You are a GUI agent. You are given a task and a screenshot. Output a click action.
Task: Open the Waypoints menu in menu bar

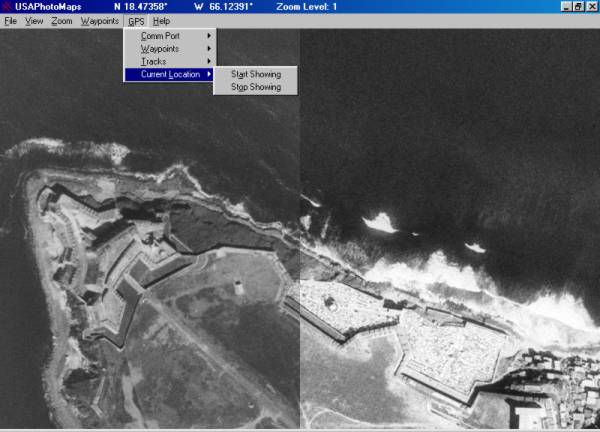[99, 21]
